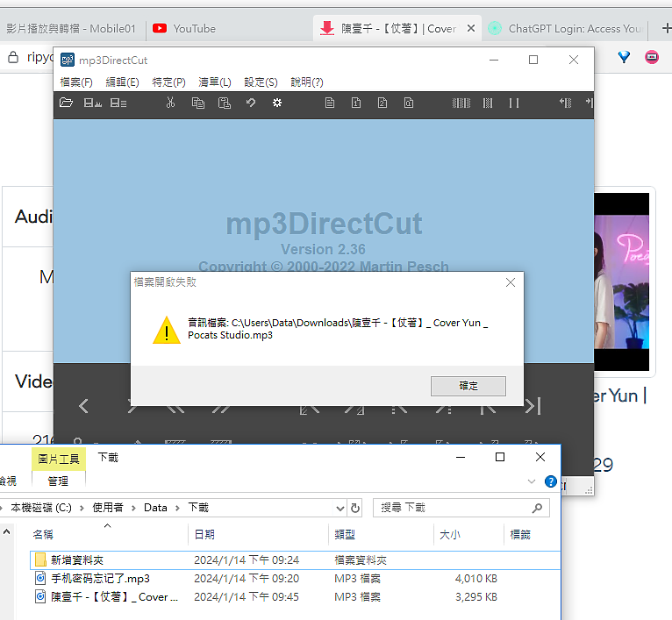Open a new browser tab
The image size is (672, 620).
click(667, 28)
